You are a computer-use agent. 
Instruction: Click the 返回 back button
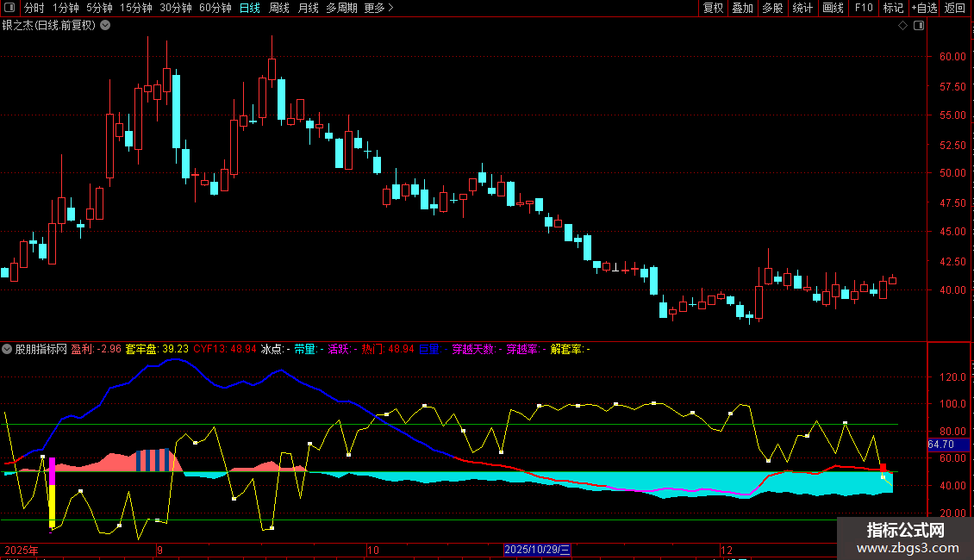click(x=955, y=9)
